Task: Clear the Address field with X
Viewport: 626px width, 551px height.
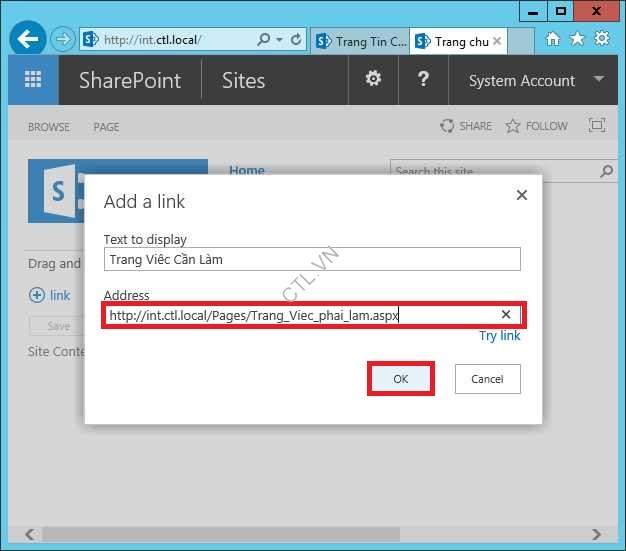Action: tap(506, 315)
